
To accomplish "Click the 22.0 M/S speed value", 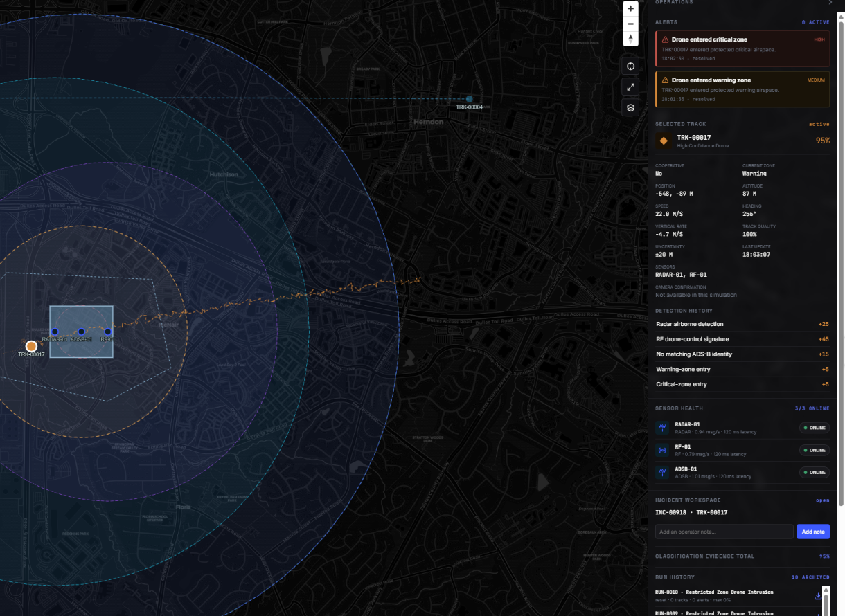I will 668,214.
